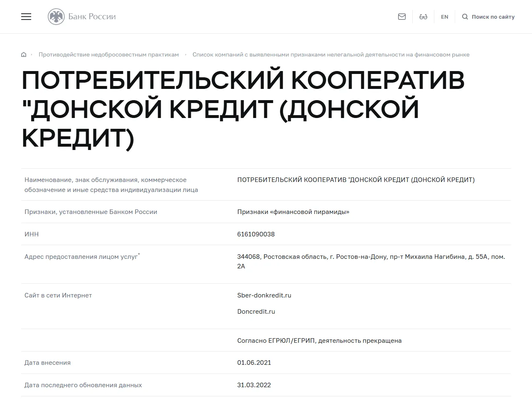532x408 pixels.
Task: Select label Признаки, установленные Банком России
Action: [91, 212]
